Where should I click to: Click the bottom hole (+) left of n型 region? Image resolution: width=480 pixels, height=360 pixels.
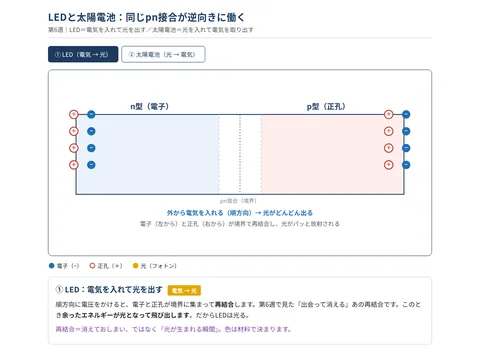74,165
